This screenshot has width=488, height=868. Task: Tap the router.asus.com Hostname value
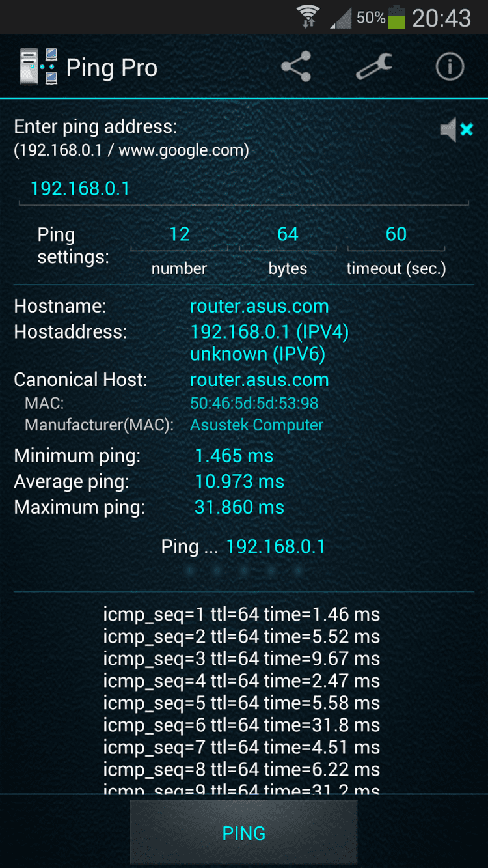(x=259, y=306)
